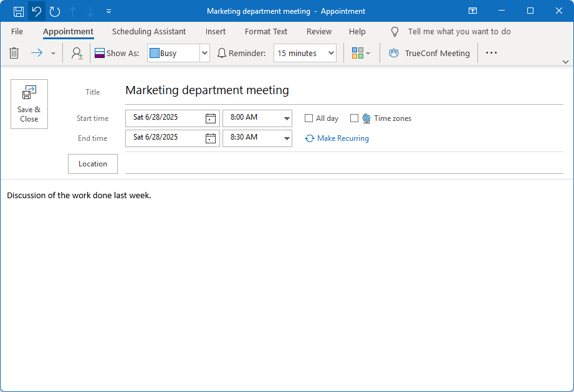
Task: Click the Save icon in title bar
Action: pyautogui.click(x=19, y=11)
